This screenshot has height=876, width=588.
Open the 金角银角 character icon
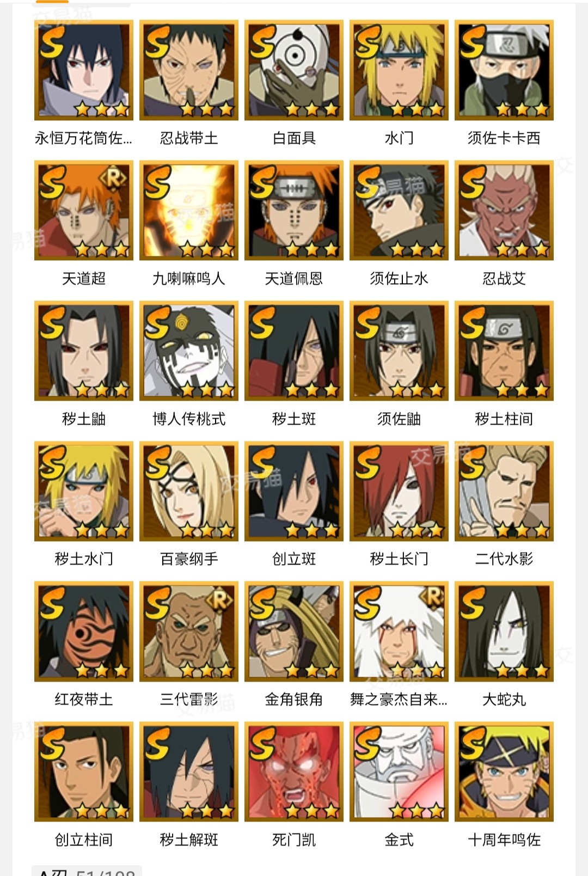(x=294, y=632)
